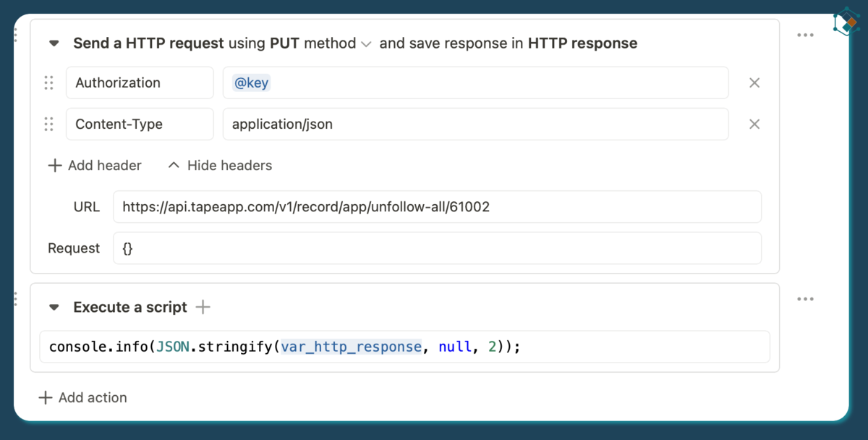Grab the Content-Type header drag handle

(x=49, y=124)
